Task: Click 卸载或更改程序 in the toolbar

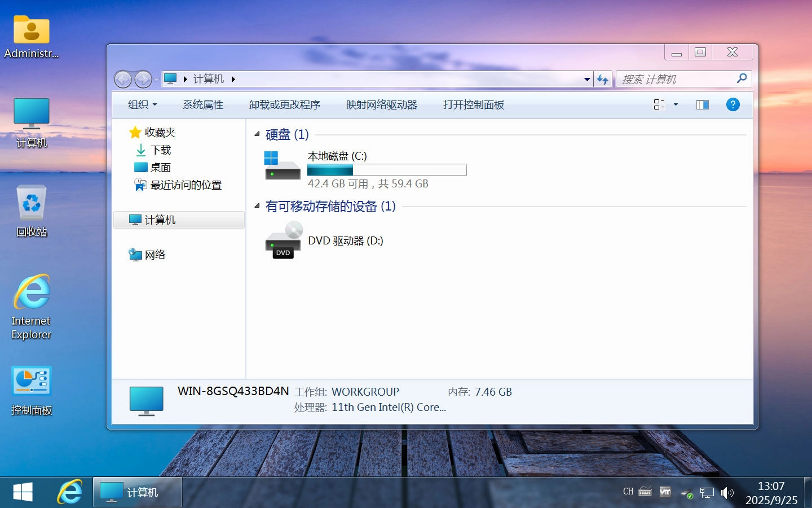Action: [284, 104]
